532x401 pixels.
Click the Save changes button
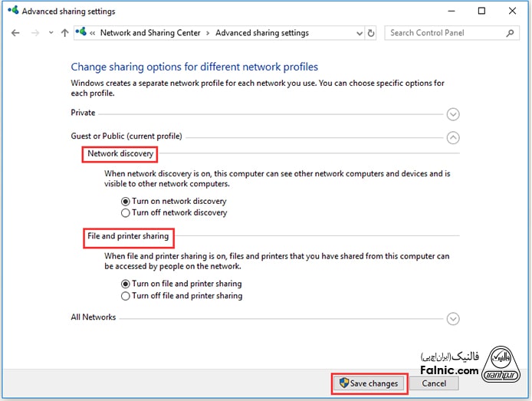coord(369,383)
